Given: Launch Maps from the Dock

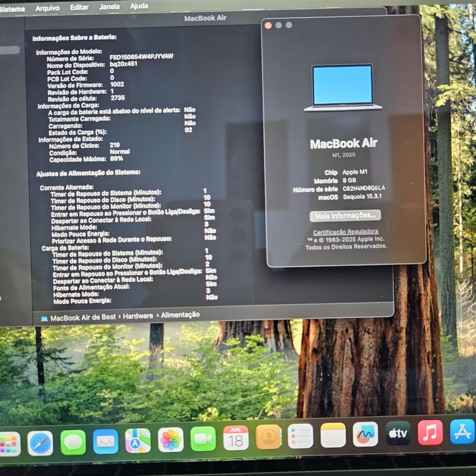Looking at the screenshot, I should 138,440.
